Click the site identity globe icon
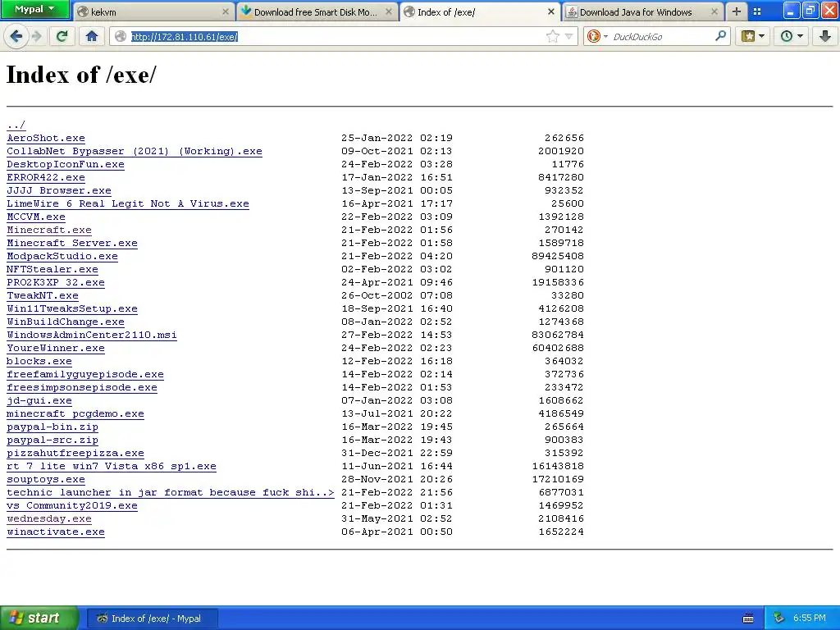Image resolution: width=840 pixels, height=630 pixels. coord(121,36)
